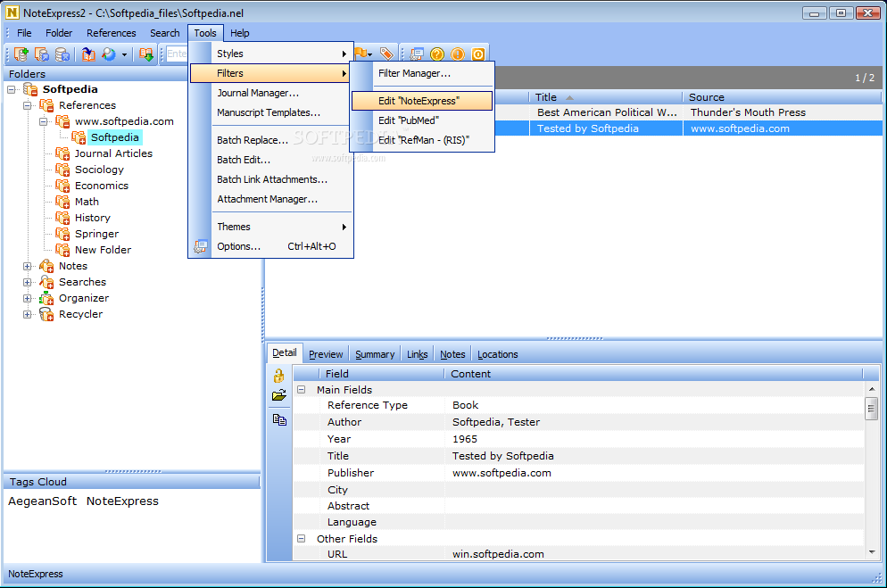Sort by the Source column header
The width and height of the screenshot is (887, 588).
[x=781, y=97]
